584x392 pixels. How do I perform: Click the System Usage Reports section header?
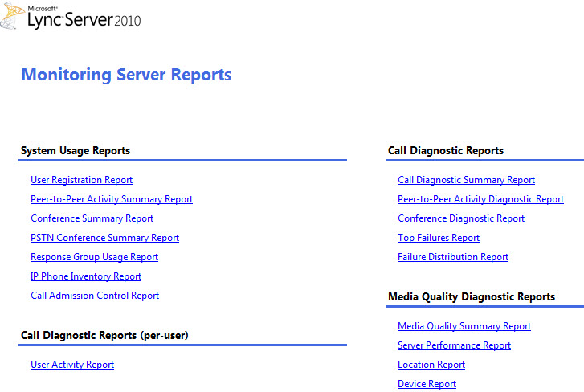coord(76,150)
